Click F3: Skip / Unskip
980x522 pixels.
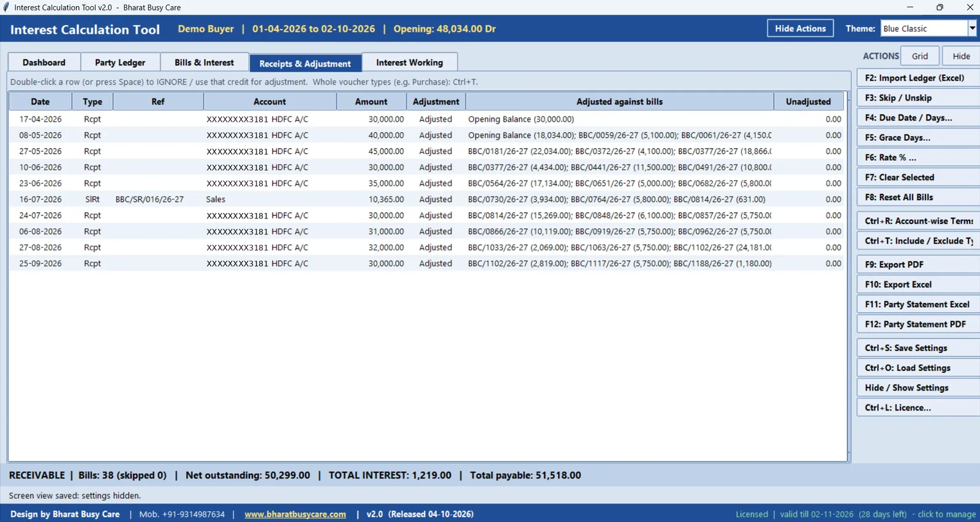click(918, 98)
